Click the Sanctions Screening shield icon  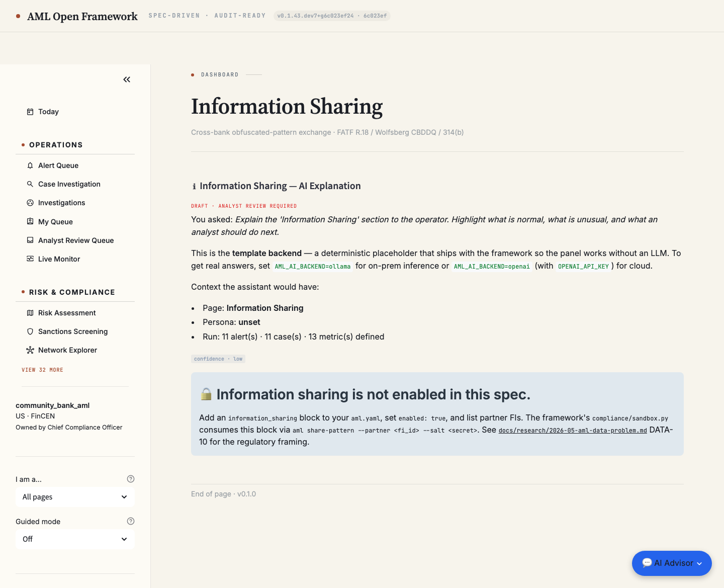coord(30,331)
